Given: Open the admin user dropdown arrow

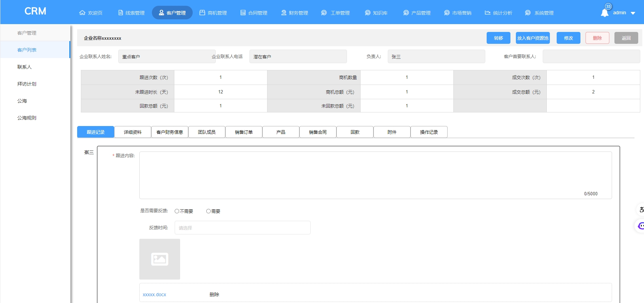Looking at the screenshot, I should pyautogui.click(x=633, y=13).
